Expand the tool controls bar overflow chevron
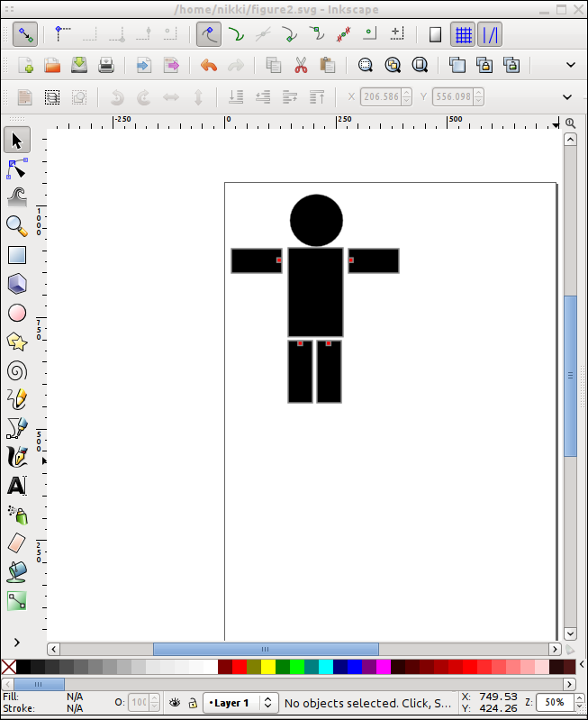Image resolution: width=588 pixels, height=720 pixels. [567, 97]
